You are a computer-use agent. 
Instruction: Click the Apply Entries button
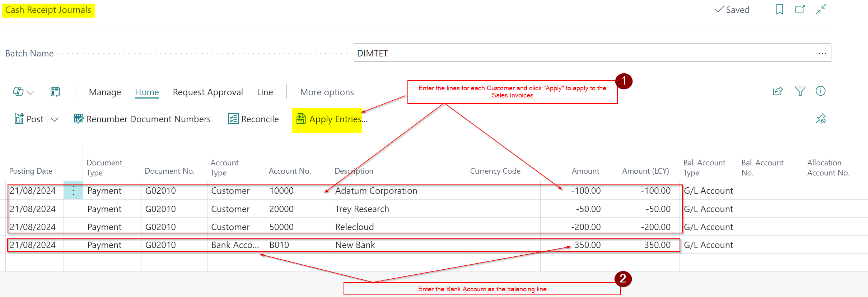point(331,119)
